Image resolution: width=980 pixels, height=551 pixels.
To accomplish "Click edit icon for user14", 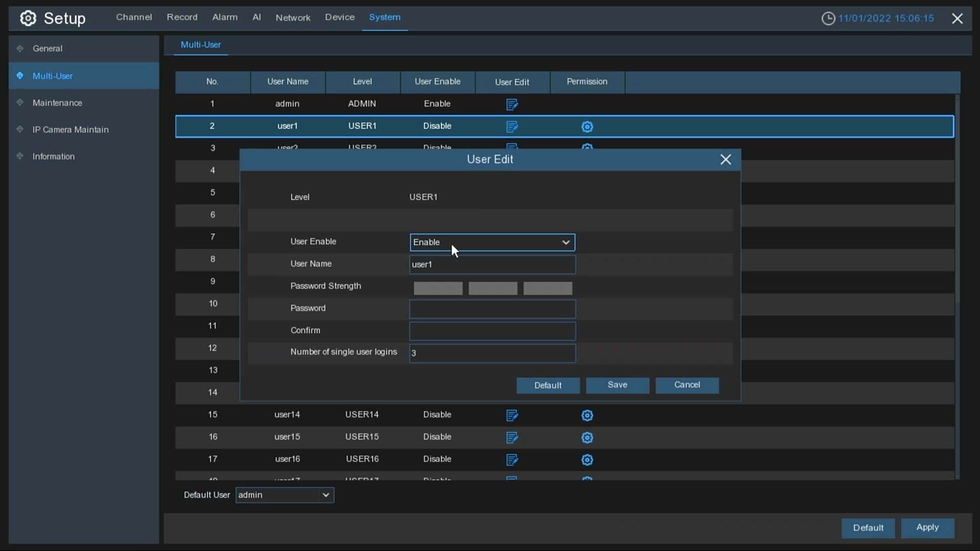I will click(512, 415).
